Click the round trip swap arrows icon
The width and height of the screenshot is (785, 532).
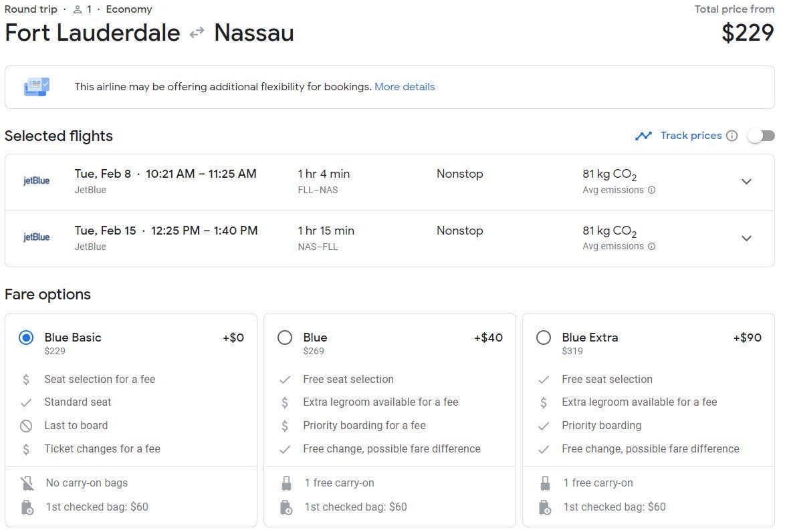(197, 33)
